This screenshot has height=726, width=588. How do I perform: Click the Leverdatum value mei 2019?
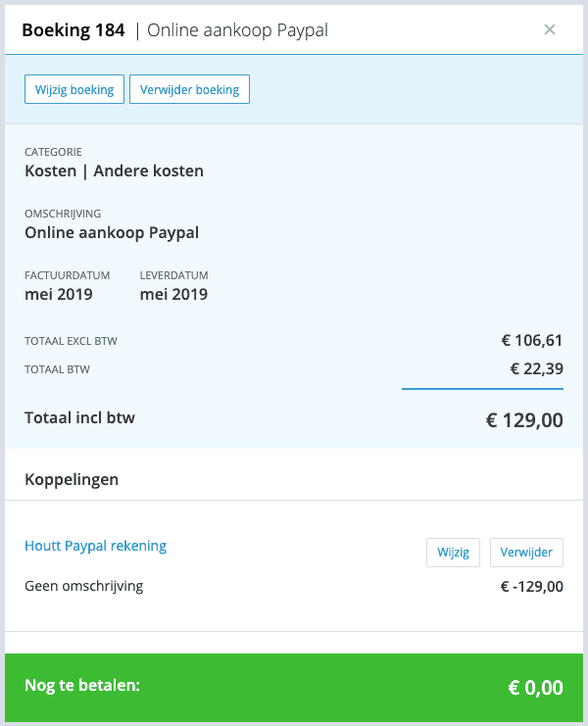[173, 295]
